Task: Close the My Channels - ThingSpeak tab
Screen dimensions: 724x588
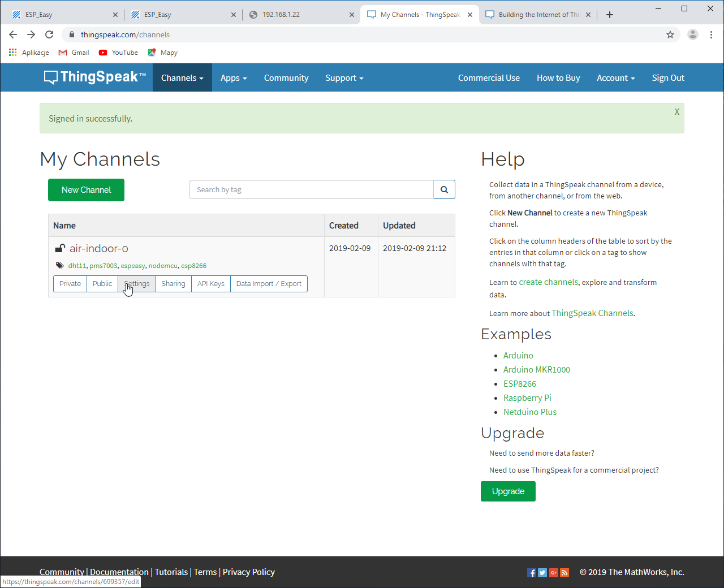Action: tap(470, 15)
